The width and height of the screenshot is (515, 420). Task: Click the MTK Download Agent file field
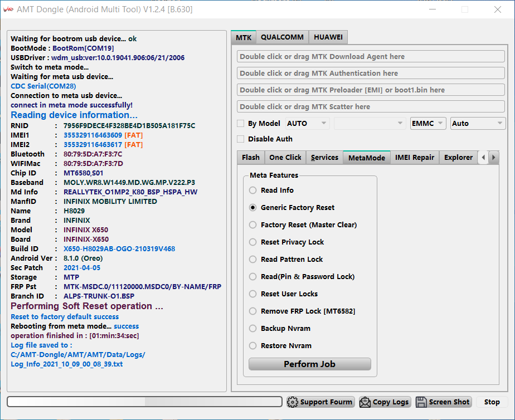tap(371, 57)
